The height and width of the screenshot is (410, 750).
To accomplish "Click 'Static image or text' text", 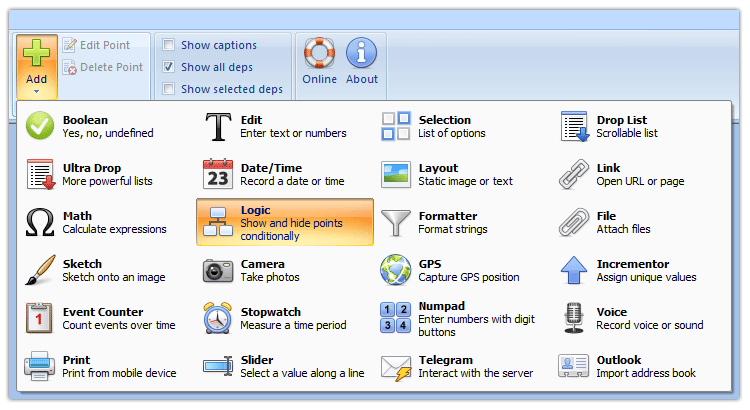I will point(465,181).
